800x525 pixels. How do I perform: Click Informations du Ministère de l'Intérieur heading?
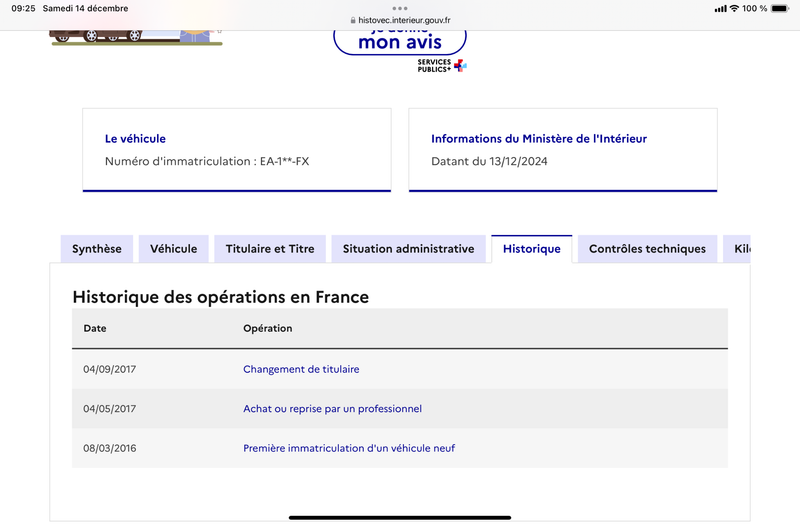pos(539,139)
